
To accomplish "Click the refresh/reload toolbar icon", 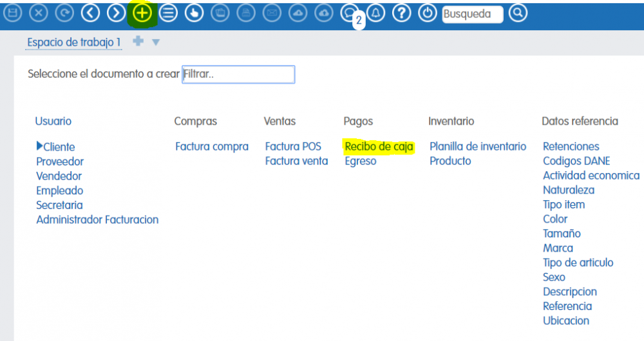I will (x=64, y=13).
